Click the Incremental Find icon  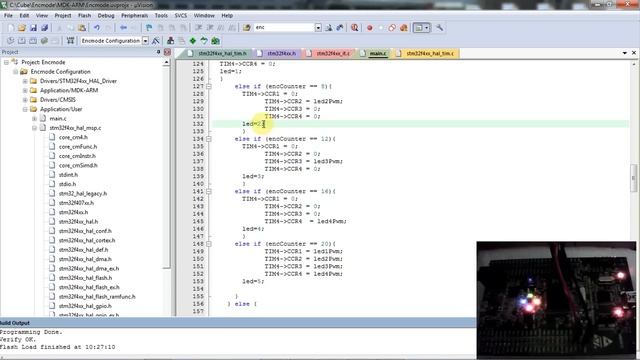pyautogui.click(x=340, y=28)
